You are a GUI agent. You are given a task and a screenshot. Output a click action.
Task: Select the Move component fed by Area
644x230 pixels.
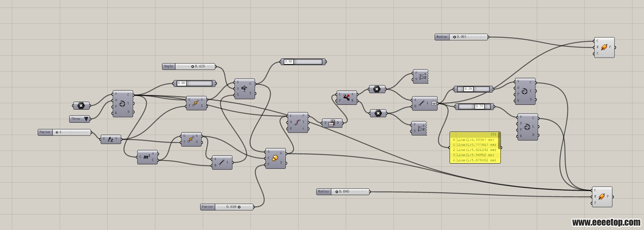coord(191,139)
